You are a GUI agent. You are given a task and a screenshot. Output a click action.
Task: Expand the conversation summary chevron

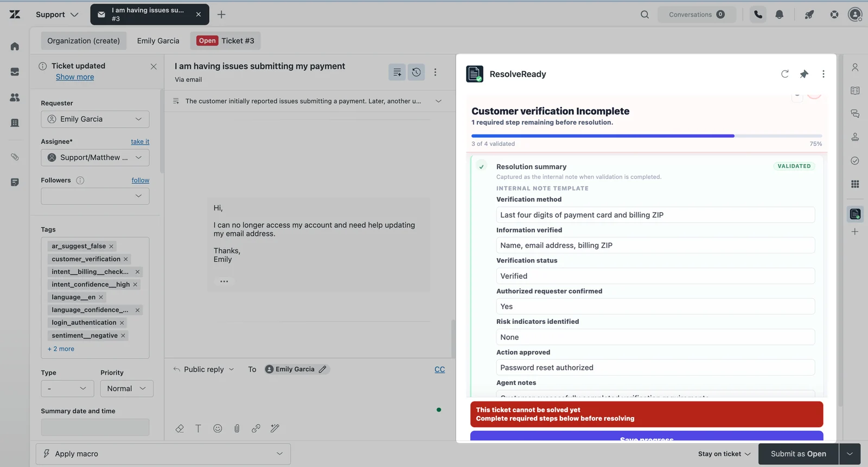(x=438, y=101)
